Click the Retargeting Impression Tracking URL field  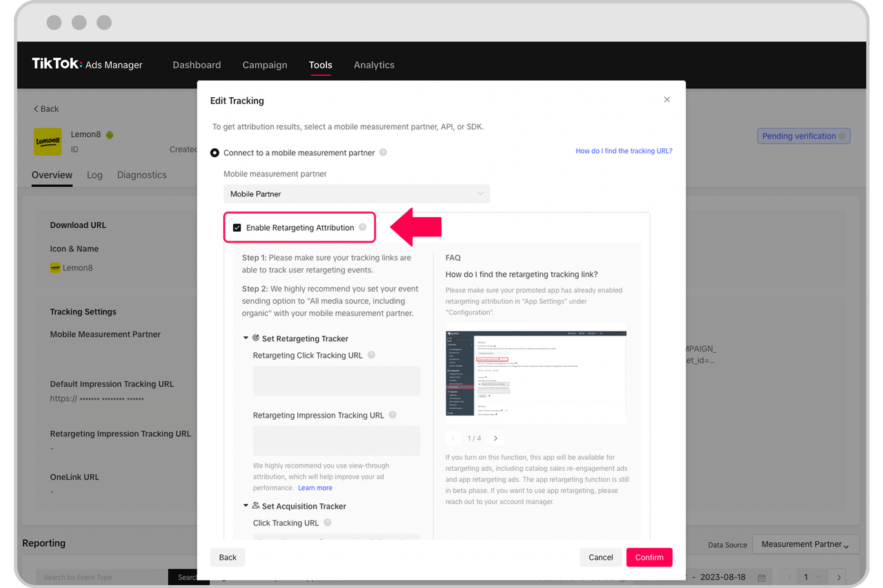337,440
